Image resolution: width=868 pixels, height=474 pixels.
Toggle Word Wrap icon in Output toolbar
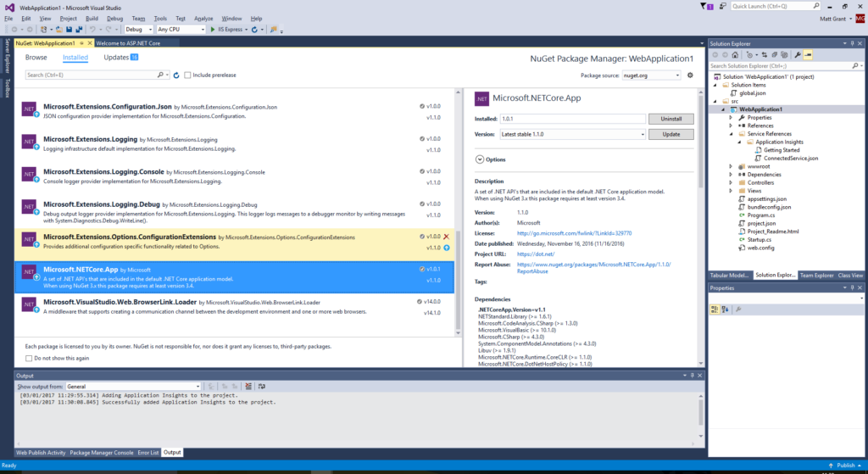pos(261,386)
